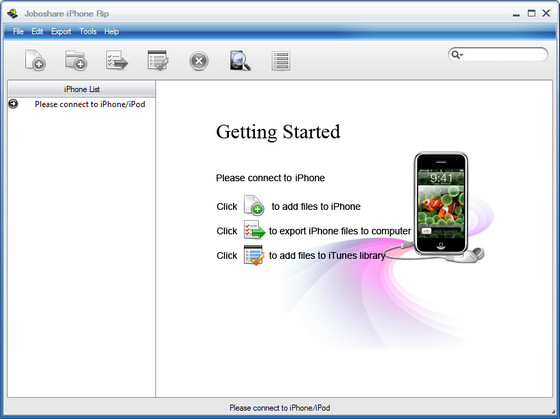The image size is (560, 419).
Task: Click the device icon beside Please connect entry
Action: click(x=13, y=104)
